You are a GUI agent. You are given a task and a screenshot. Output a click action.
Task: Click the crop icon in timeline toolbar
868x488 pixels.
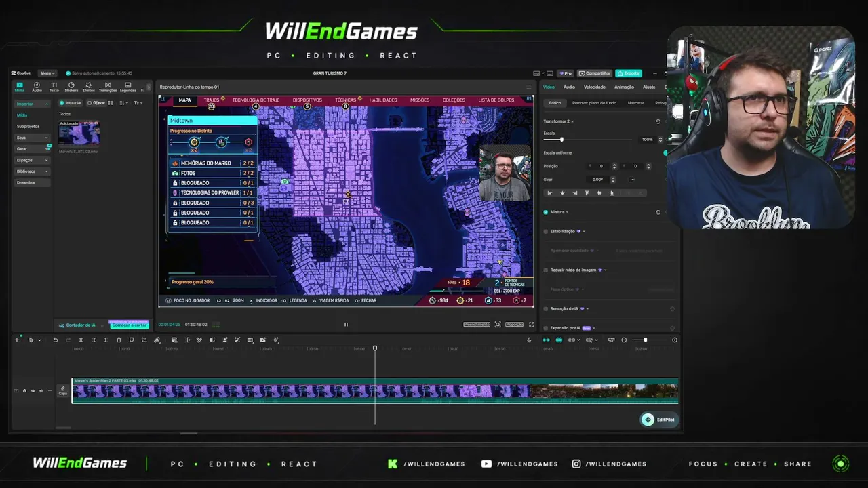144,340
